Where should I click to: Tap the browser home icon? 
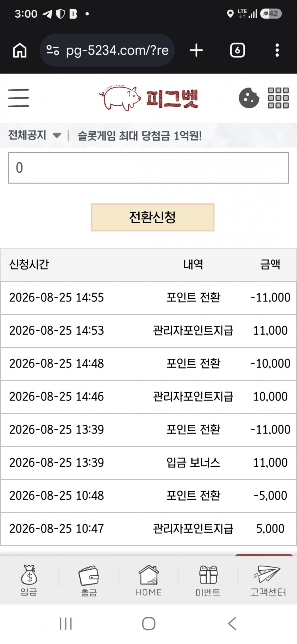[20, 50]
